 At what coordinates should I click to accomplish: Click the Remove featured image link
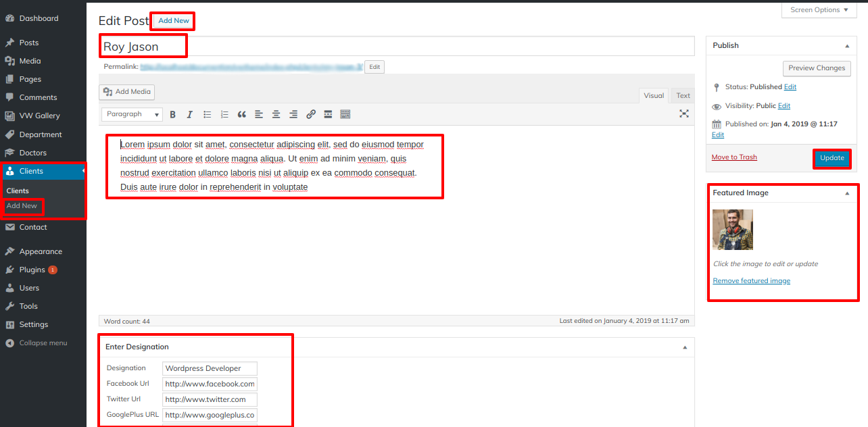point(751,281)
